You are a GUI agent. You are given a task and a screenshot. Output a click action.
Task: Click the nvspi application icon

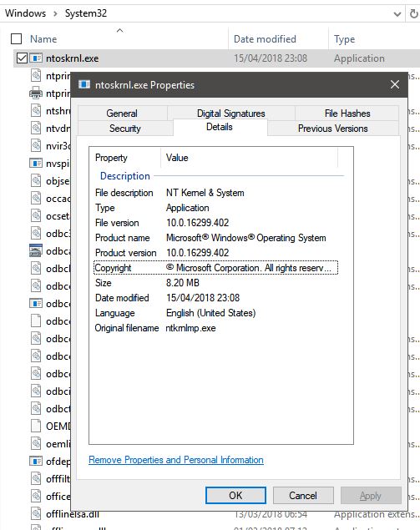point(36,164)
